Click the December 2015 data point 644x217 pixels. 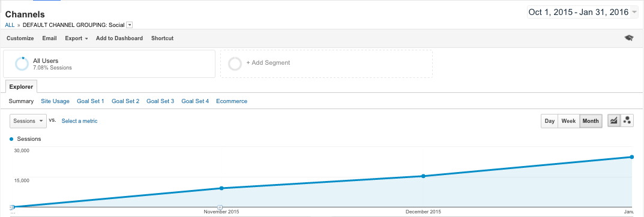[423, 176]
